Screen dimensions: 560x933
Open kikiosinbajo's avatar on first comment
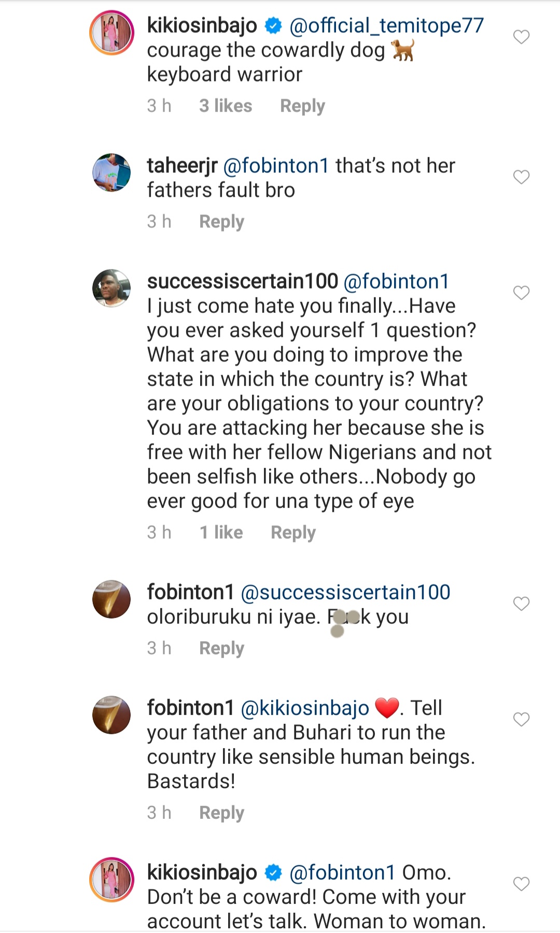tap(111, 33)
